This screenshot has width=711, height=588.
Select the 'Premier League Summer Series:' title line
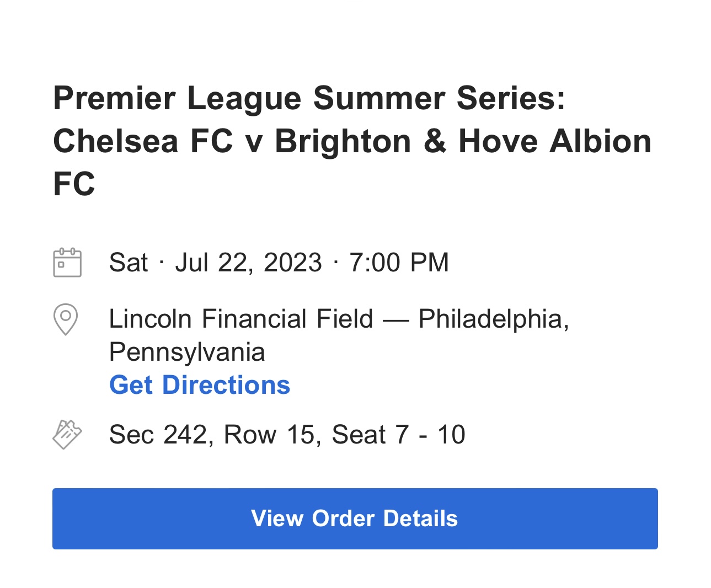pyautogui.click(x=309, y=98)
